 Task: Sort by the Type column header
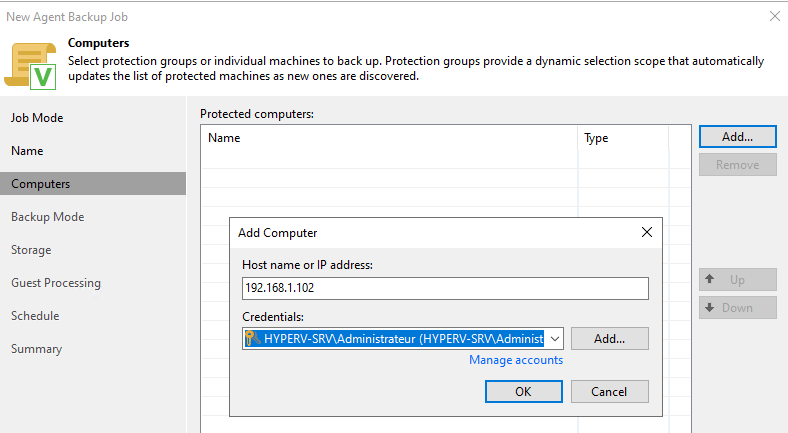click(623, 138)
